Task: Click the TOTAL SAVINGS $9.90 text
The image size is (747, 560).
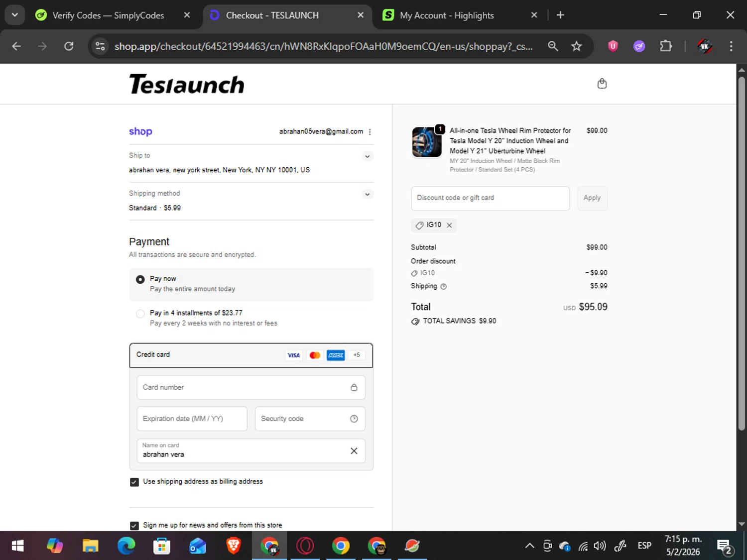Action: [x=459, y=321]
